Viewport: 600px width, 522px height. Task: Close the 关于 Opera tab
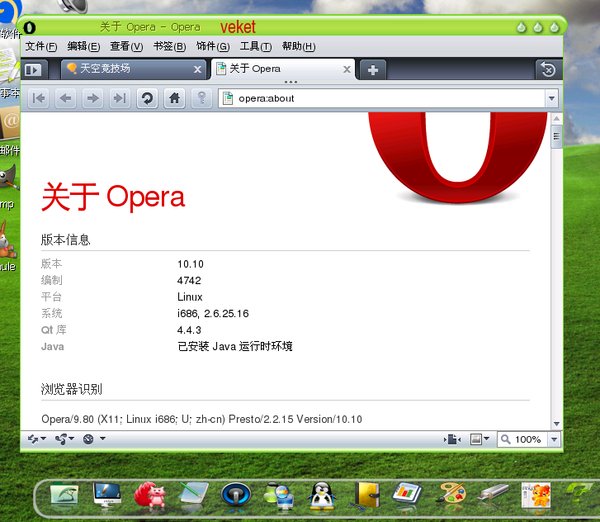click(347, 70)
